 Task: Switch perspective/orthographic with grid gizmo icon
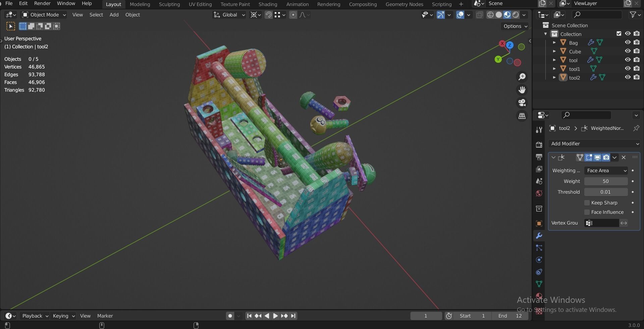click(x=522, y=116)
